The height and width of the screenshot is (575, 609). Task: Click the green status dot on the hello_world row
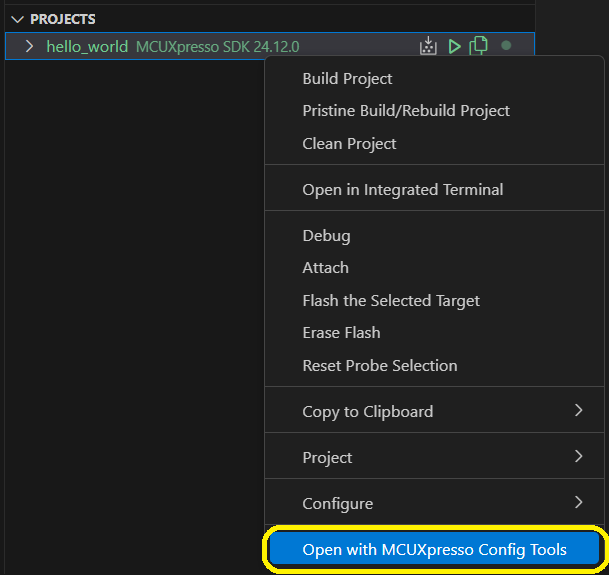tap(506, 45)
